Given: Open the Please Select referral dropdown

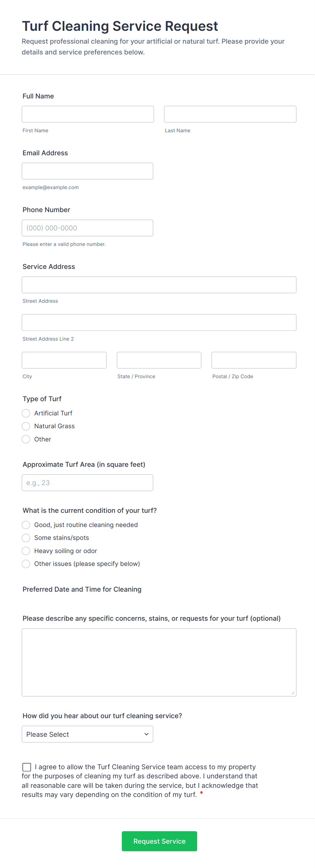Looking at the screenshot, I should point(87,734).
